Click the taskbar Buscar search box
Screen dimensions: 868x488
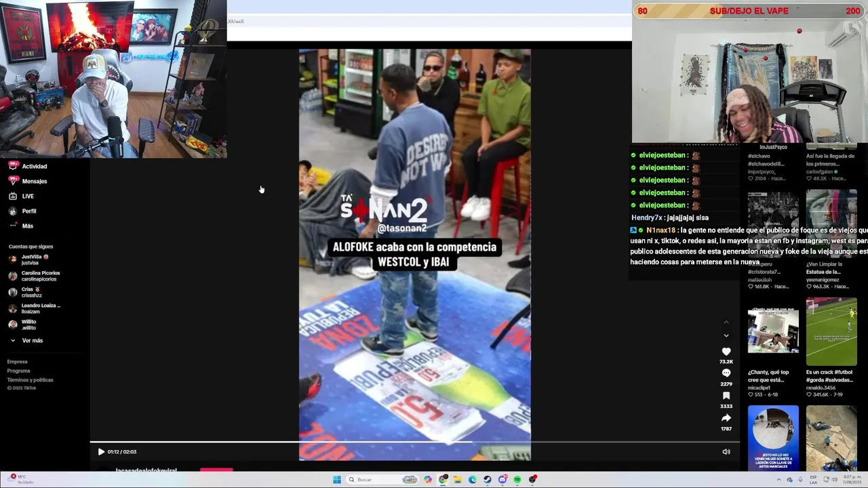382,479
